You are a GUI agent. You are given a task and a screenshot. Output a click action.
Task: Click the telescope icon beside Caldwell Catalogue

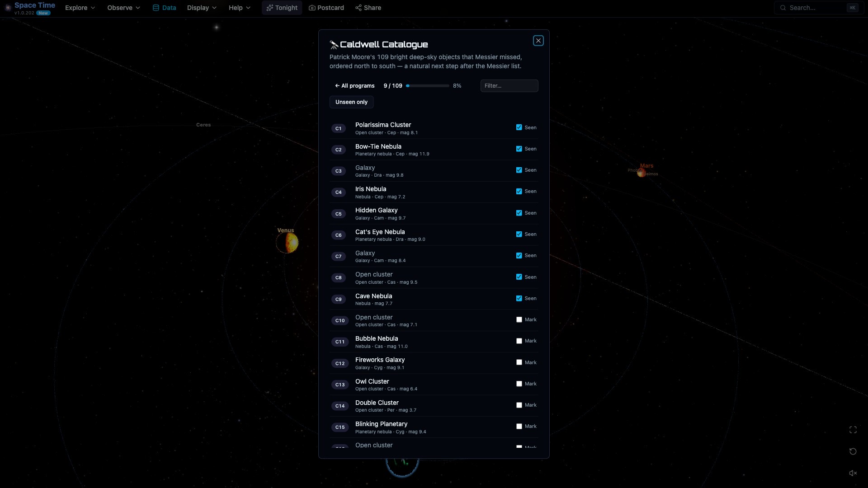(x=334, y=44)
